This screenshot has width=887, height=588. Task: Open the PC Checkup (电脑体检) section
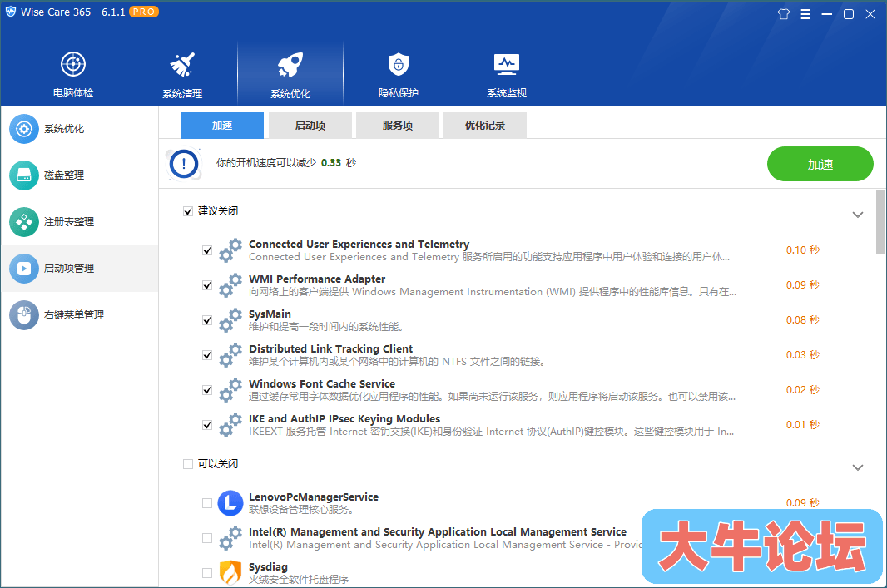click(x=73, y=75)
